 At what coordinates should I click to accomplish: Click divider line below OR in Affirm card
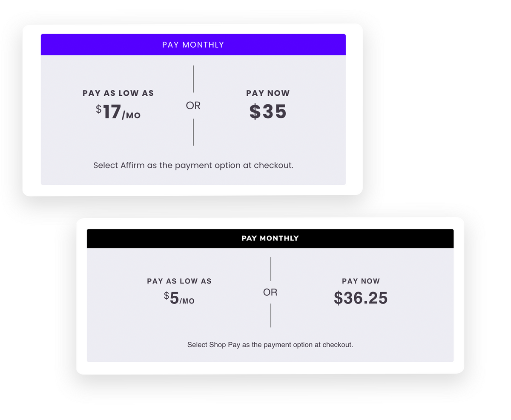click(193, 132)
